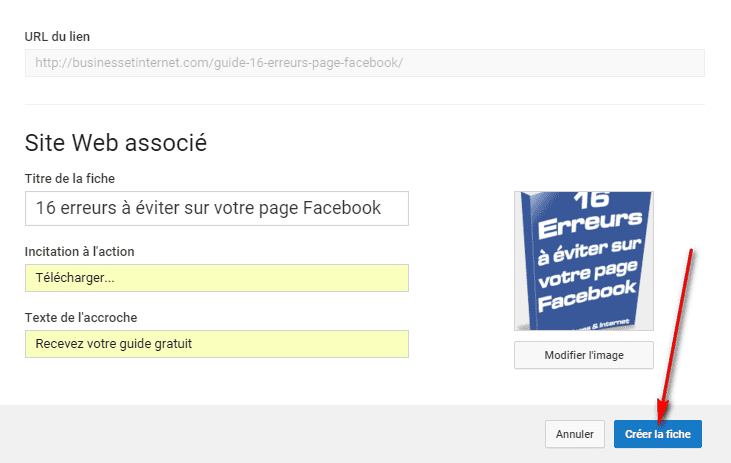
Task: Click the Recevez votre guide gratuit text
Action: click(x=114, y=344)
